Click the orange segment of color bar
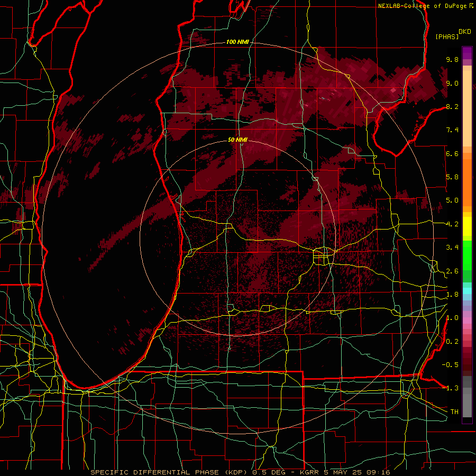Screen dimensions: 476x476 click(x=467, y=182)
